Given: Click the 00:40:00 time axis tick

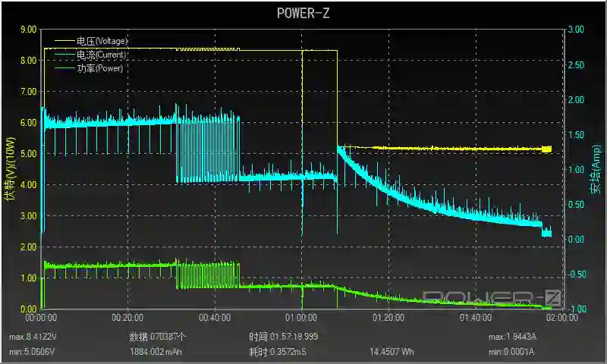Looking at the screenshot, I should [215, 318].
